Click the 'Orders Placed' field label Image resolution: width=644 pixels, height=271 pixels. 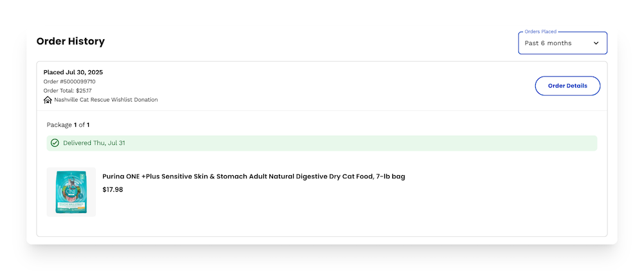tap(540, 32)
